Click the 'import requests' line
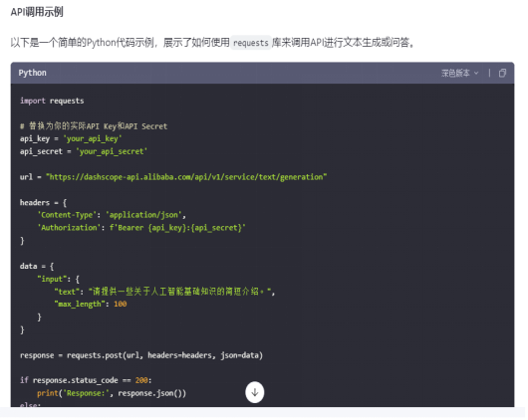528x420 pixels. coord(52,101)
